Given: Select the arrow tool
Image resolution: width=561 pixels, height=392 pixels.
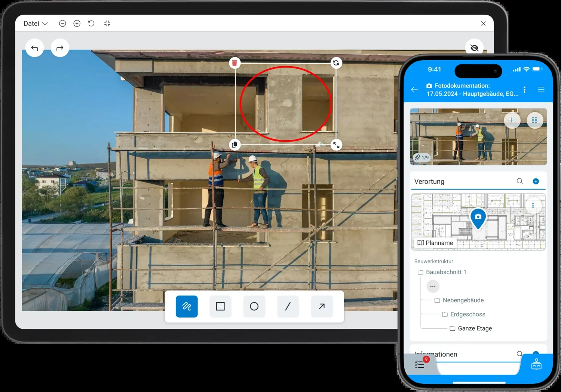Looking at the screenshot, I should (322, 306).
